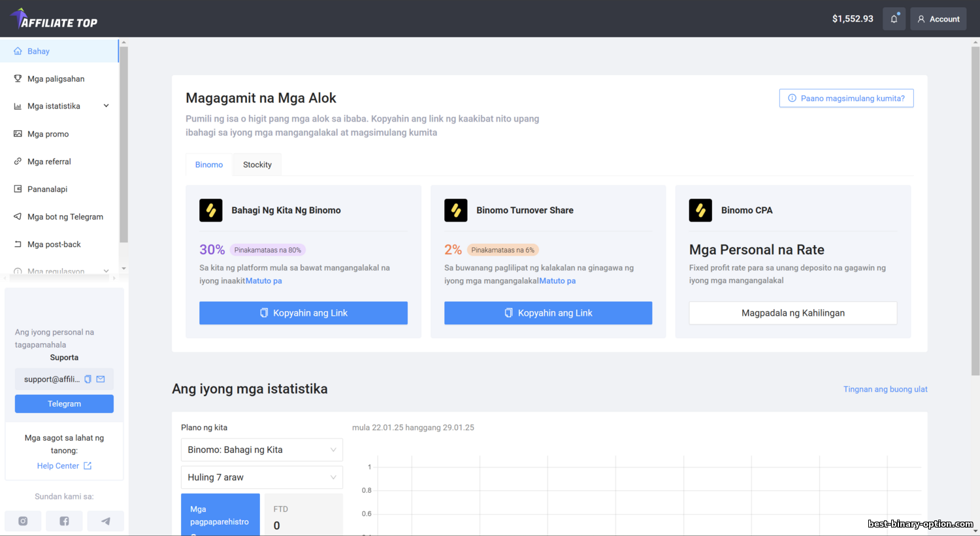This screenshot has height=536, width=980.
Task: Open the Telegram support button
Action: (x=64, y=404)
